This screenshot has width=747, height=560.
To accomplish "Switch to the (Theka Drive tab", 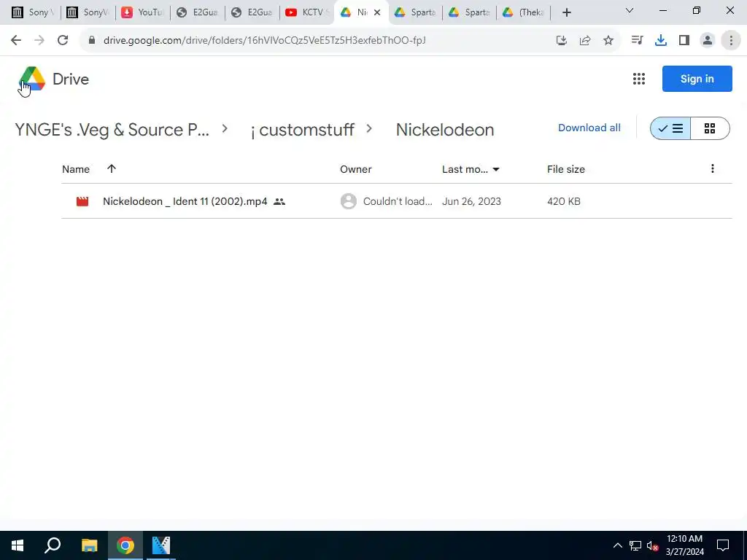I will click(524, 12).
